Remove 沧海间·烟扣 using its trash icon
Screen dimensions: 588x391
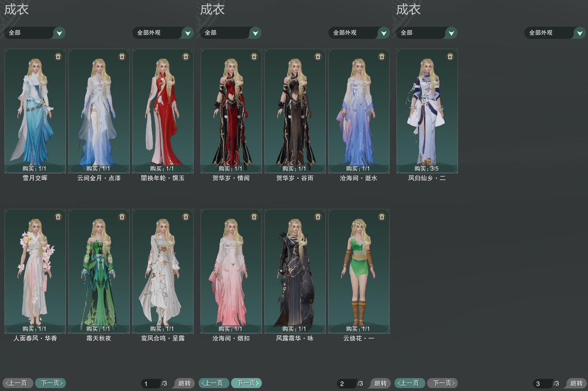point(254,217)
